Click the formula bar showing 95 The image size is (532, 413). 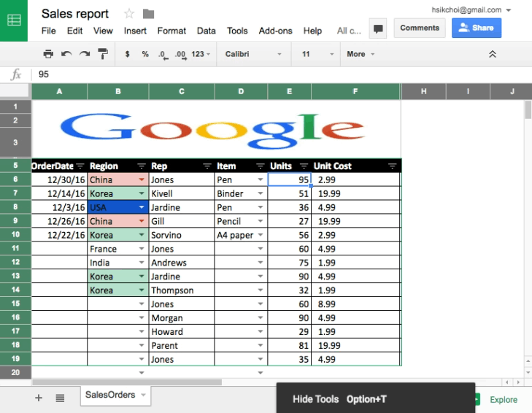pyautogui.click(x=282, y=74)
